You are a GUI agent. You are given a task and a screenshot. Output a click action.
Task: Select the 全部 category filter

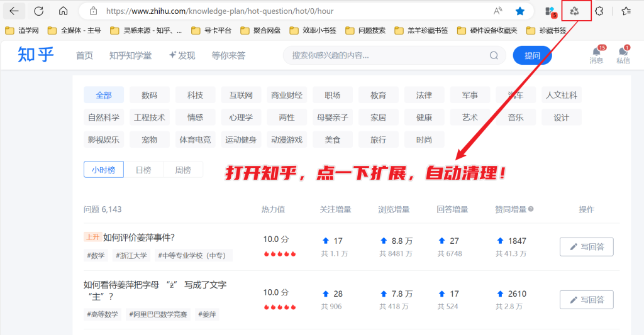[104, 95]
